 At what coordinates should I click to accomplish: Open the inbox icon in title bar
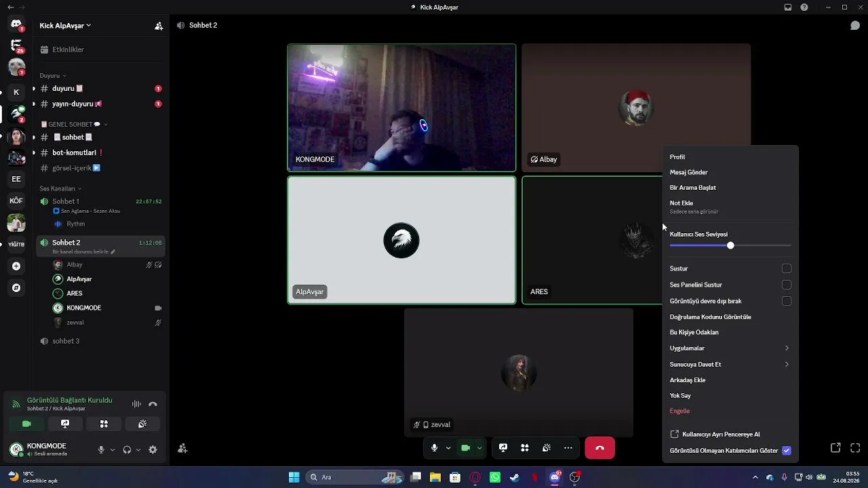pos(788,7)
